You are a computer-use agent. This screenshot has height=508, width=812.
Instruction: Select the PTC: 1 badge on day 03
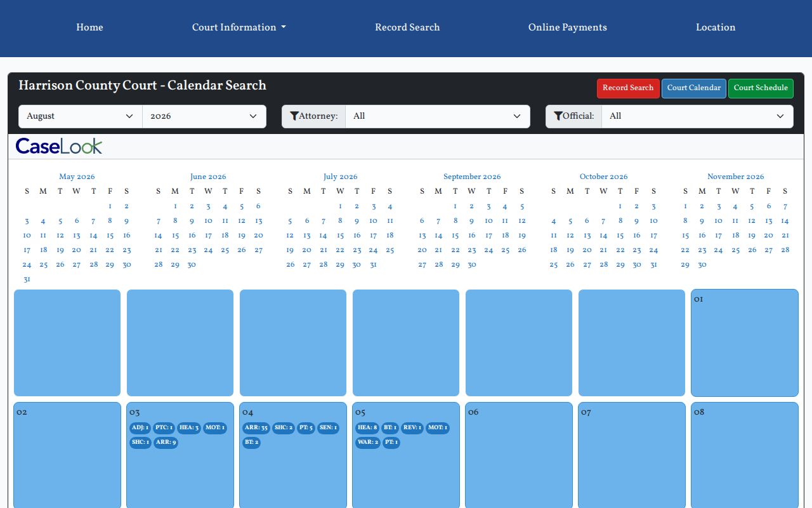coord(164,428)
